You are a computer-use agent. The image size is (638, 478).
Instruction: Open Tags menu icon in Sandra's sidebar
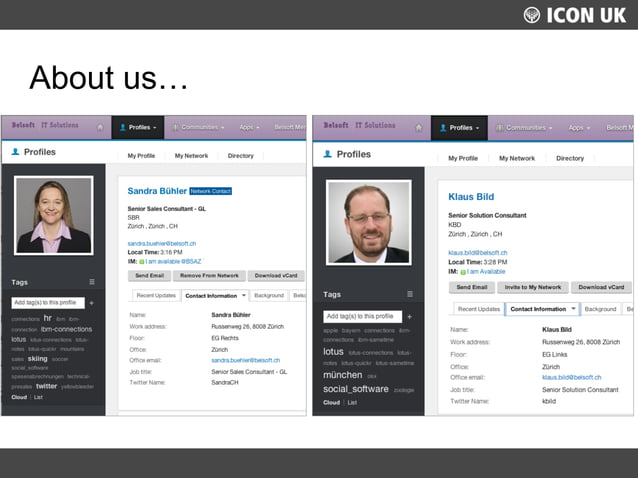(x=92, y=282)
